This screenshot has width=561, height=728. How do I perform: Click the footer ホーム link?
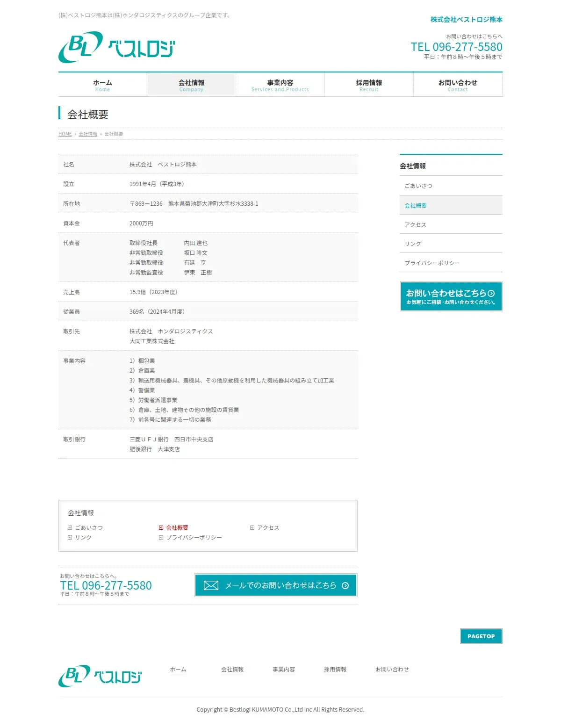[178, 670]
